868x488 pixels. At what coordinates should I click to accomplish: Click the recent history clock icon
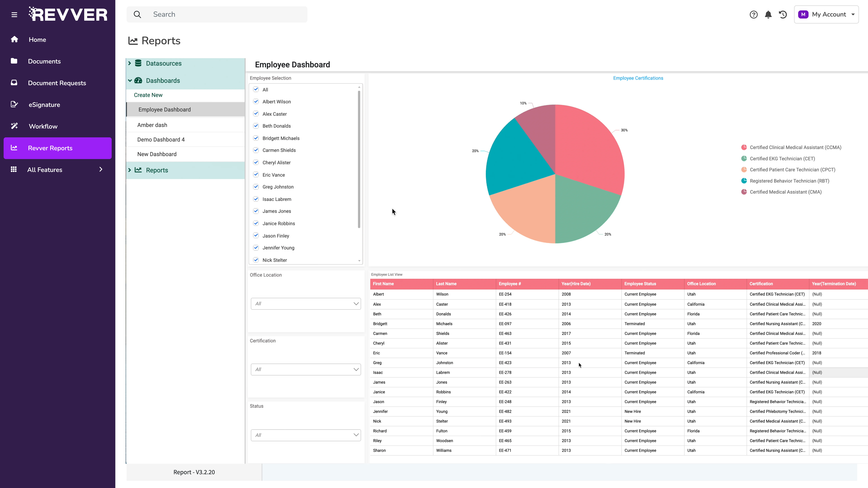(783, 14)
